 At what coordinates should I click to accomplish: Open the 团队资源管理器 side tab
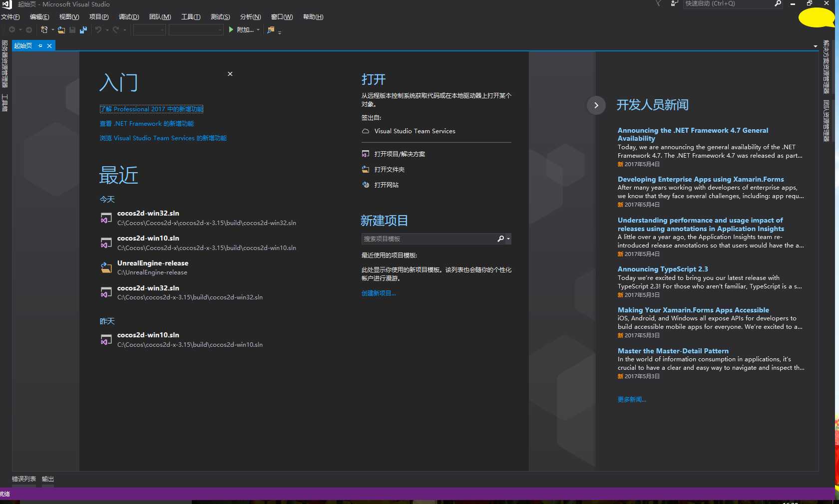(x=827, y=120)
